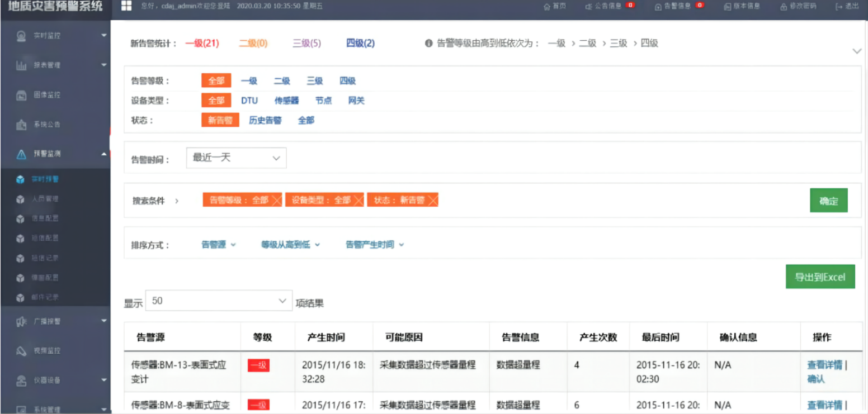Screen dimensions: 868x414
Task: Remove the 设备类型：全部 search tag via X
Action: 359,201
